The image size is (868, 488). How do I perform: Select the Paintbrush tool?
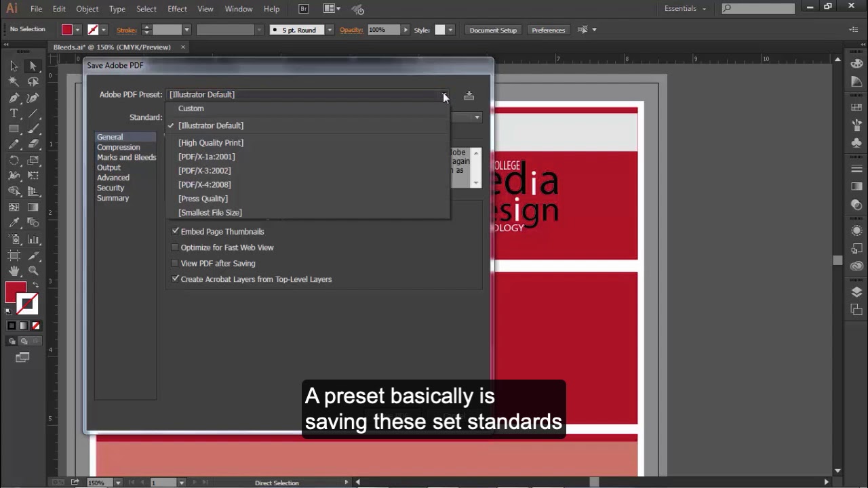(33, 129)
